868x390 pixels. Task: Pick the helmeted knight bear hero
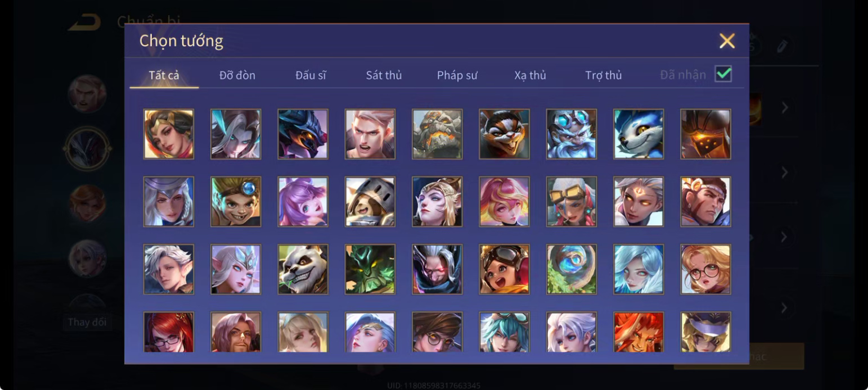370,202
